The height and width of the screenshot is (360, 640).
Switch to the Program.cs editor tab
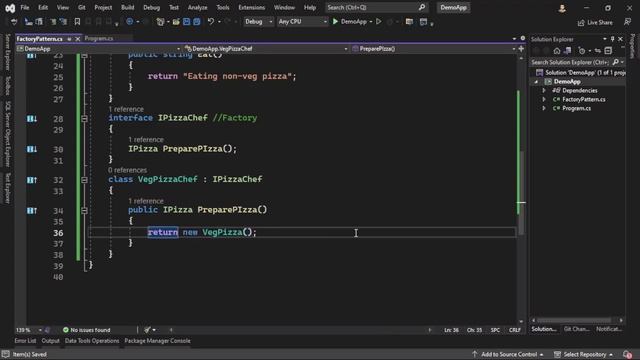99,38
